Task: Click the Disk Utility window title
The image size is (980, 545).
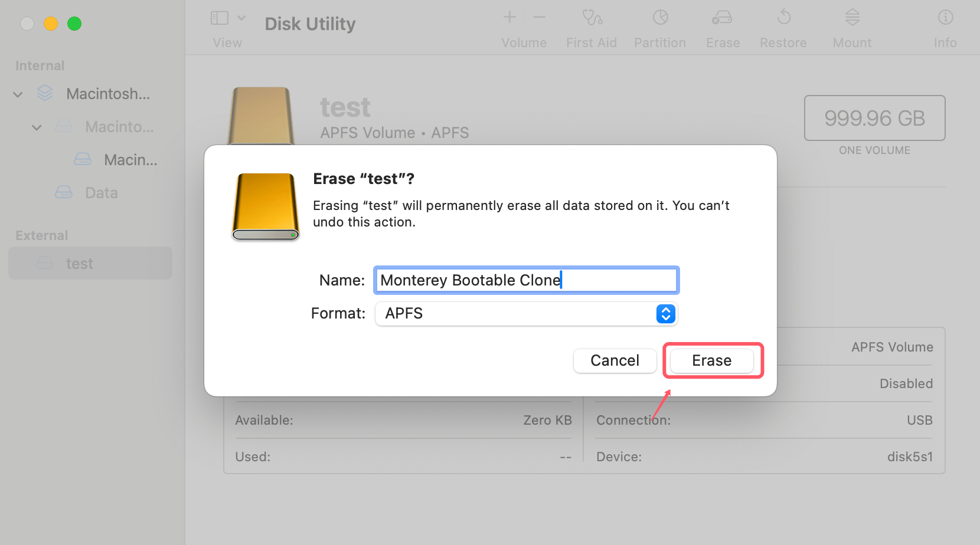Action: pos(309,24)
